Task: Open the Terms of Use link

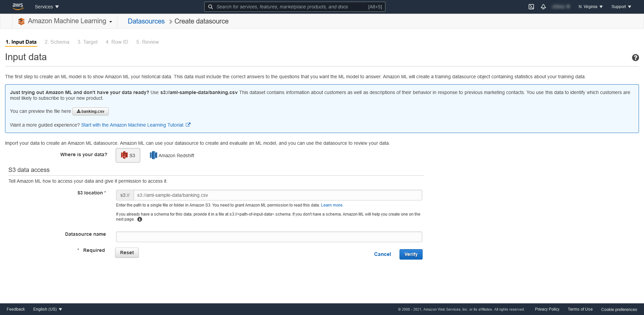Action: [x=580, y=309]
